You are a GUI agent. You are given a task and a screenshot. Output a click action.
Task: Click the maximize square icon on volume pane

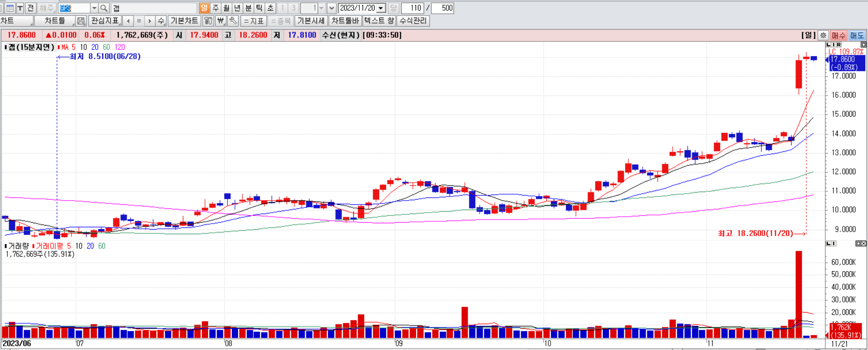858,243
